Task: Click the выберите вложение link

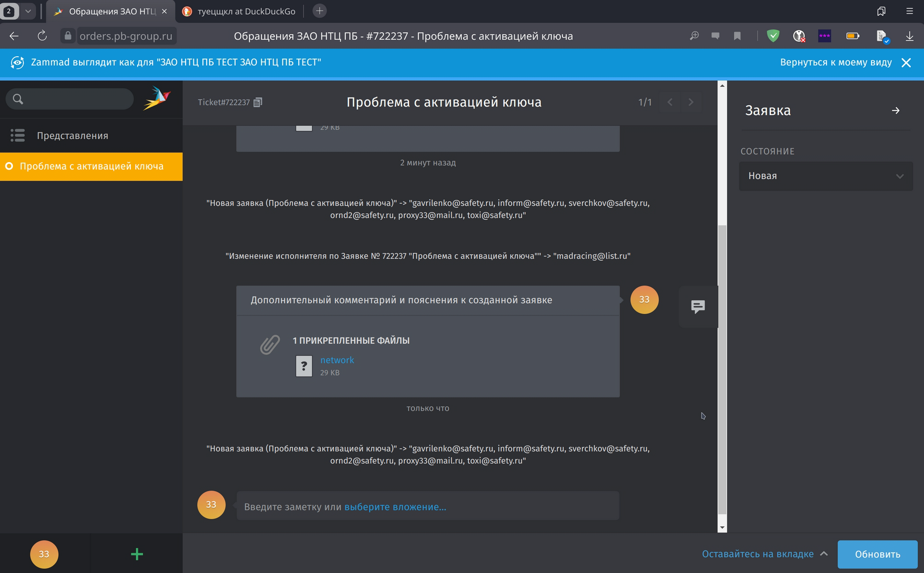Action: tap(395, 507)
